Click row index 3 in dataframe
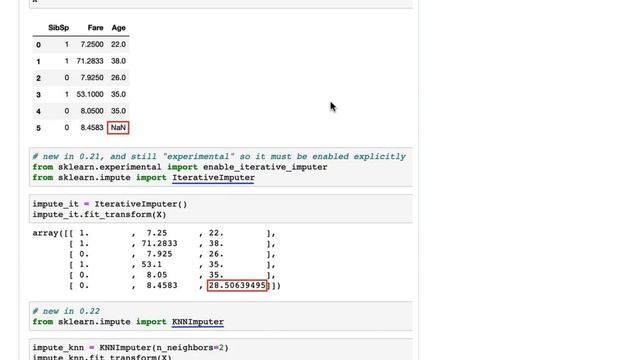Screen dimensions: 640x360 (38, 95)
